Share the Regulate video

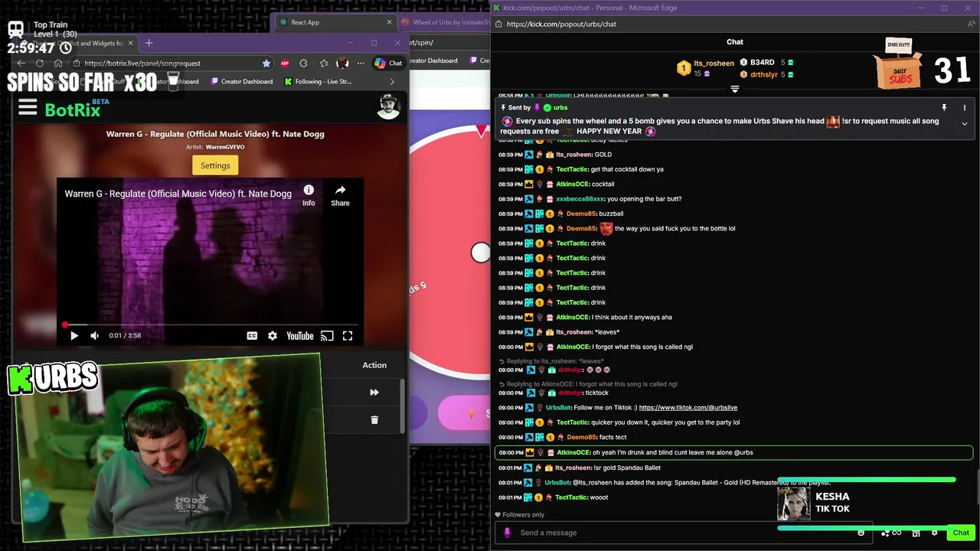tap(340, 195)
